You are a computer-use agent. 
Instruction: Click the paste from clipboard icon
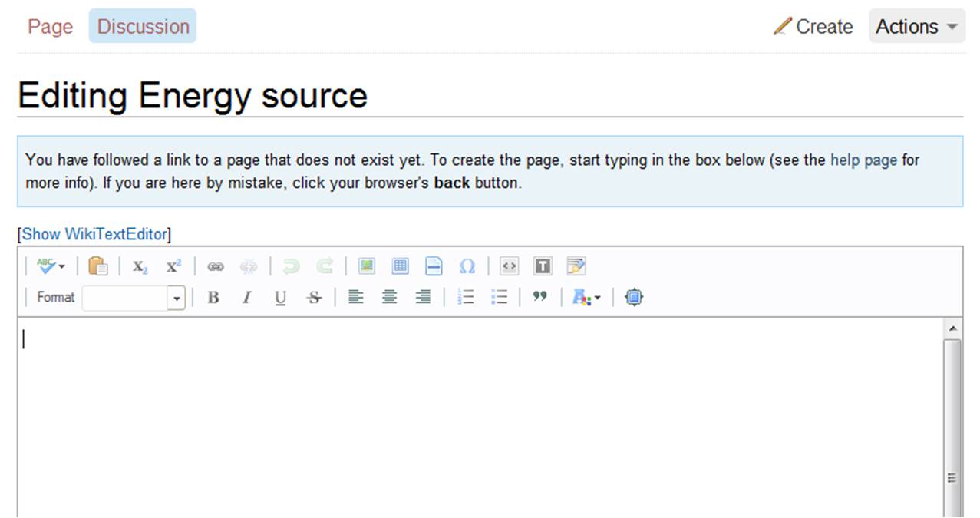97,266
